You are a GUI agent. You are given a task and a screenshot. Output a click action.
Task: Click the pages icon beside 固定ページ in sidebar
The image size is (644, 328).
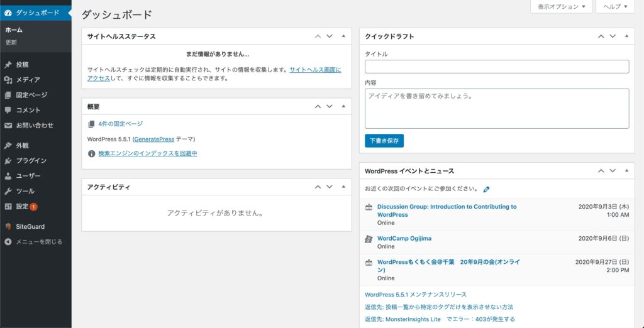pyautogui.click(x=8, y=96)
